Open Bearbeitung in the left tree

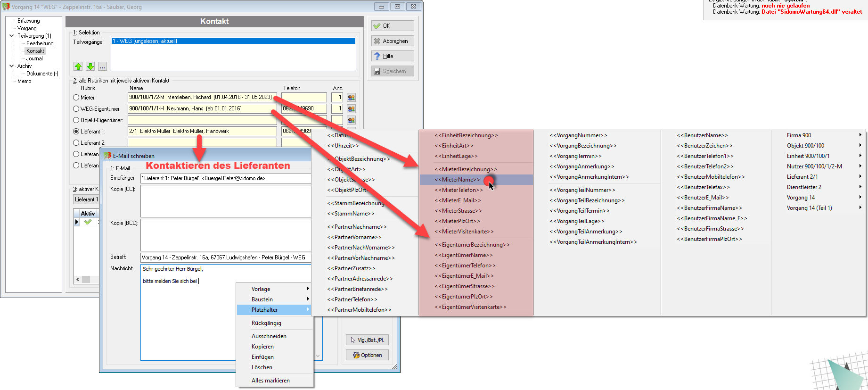pos(40,43)
